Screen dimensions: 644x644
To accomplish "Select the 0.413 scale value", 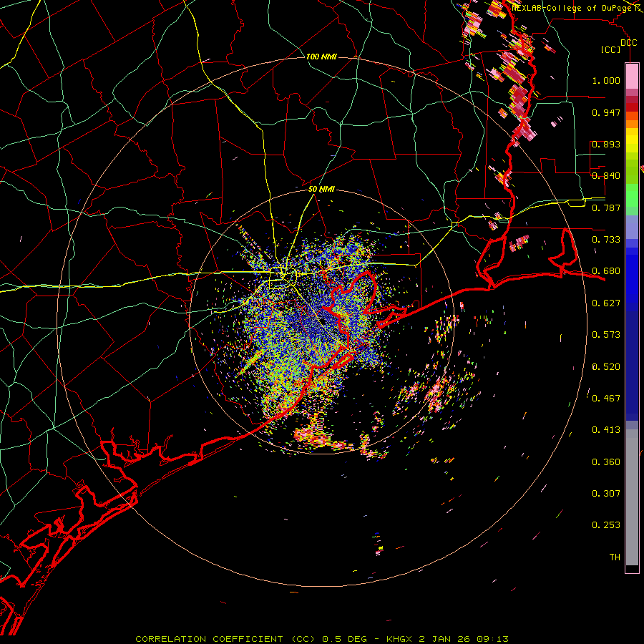I will pos(606,430).
